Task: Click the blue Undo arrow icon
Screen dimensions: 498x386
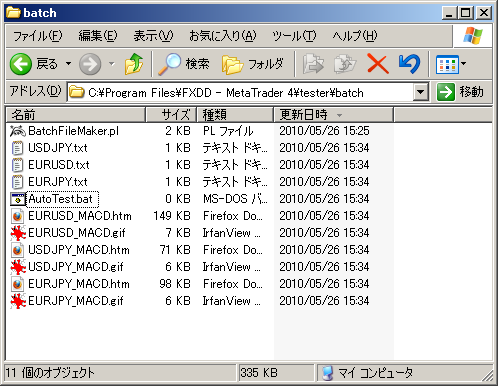Action: (409, 64)
